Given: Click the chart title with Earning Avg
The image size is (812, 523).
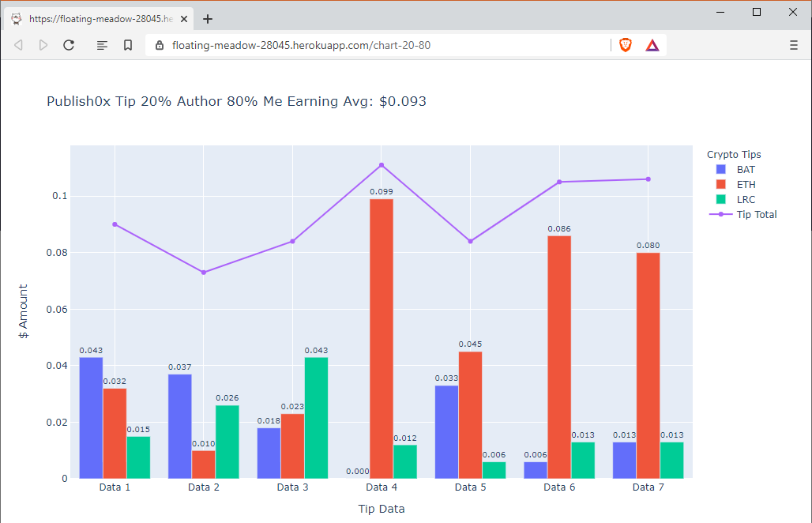Looking at the screenshot, I should point(236,101).
